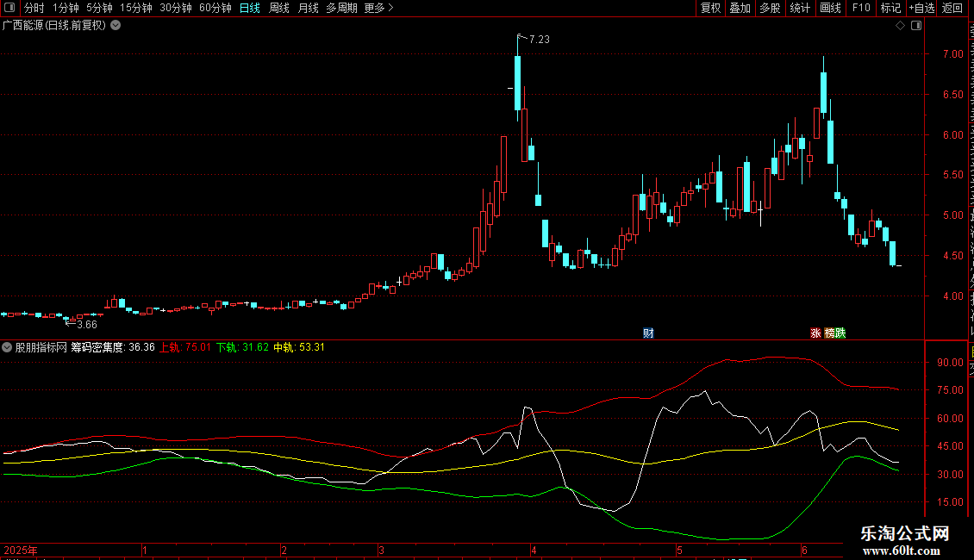Select the 日线 daily period
The image size is (974, 560).
pyautogui.click(x=250, y=8)
